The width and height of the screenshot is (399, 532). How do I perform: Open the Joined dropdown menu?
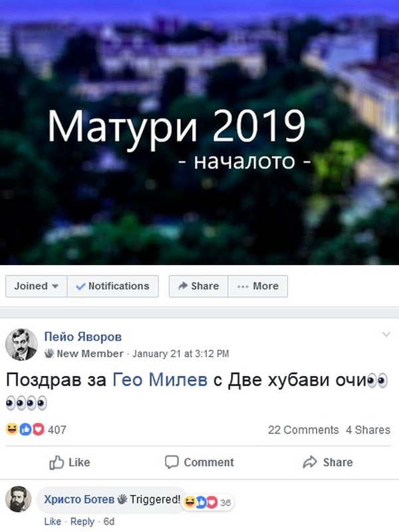[37, 286]
